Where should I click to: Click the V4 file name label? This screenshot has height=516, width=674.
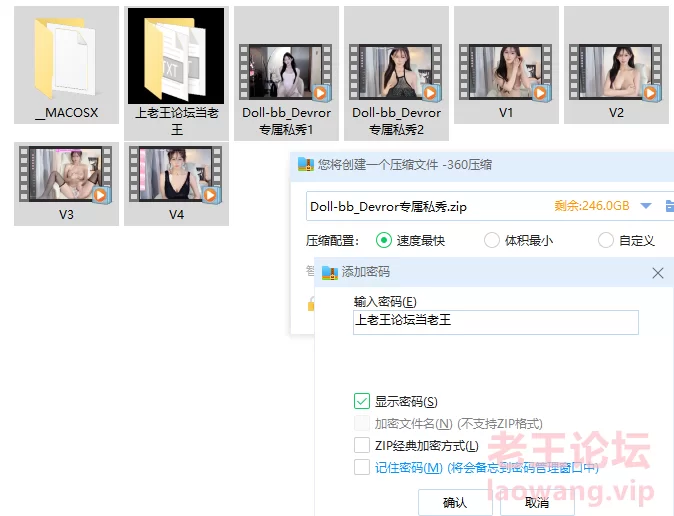(176, 215)
